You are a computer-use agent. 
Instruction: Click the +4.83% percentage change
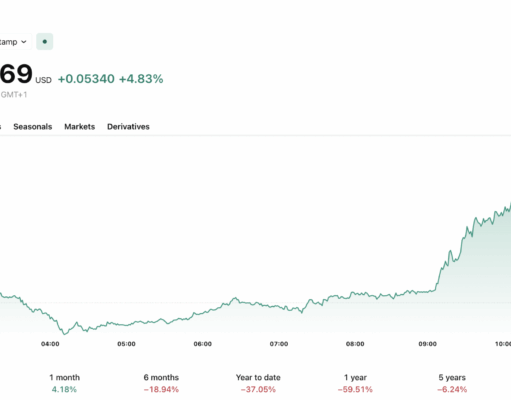[141, 79]
